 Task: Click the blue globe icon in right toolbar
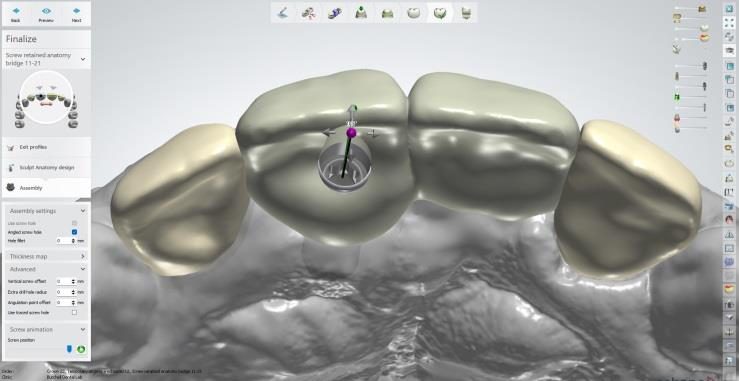(x=729, y=262)
